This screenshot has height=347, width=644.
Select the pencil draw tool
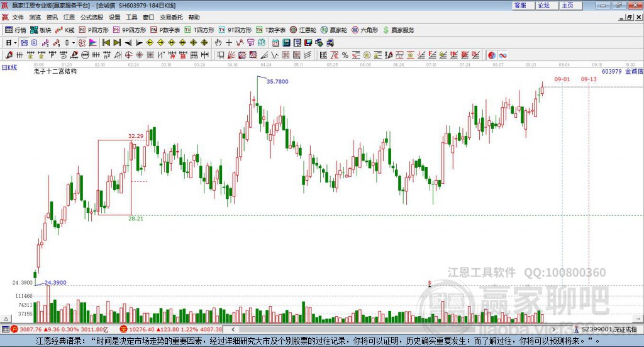click(x=9, y=55)
